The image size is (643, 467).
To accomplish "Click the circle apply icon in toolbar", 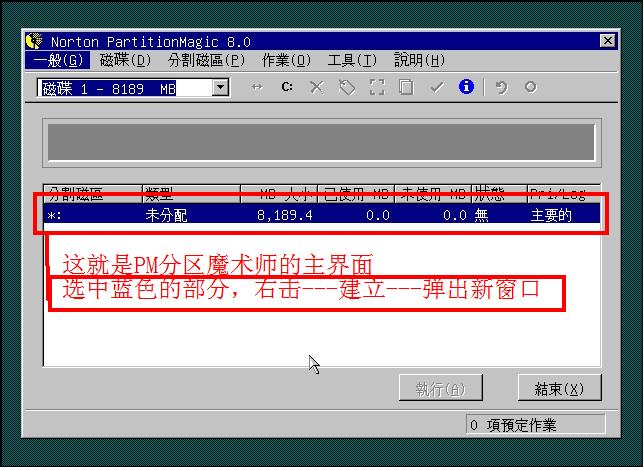I will [531, 87].
